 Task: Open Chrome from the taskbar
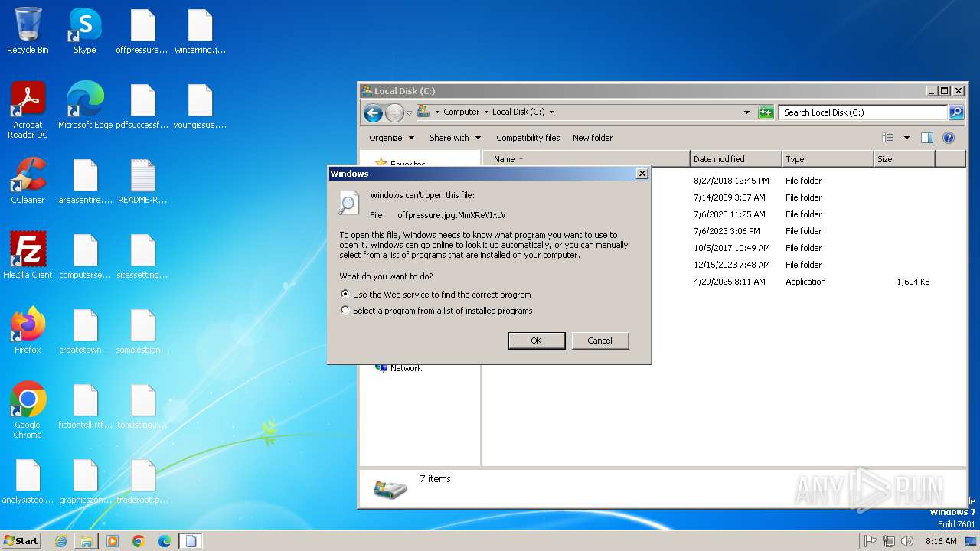click(x=139, y=541)
